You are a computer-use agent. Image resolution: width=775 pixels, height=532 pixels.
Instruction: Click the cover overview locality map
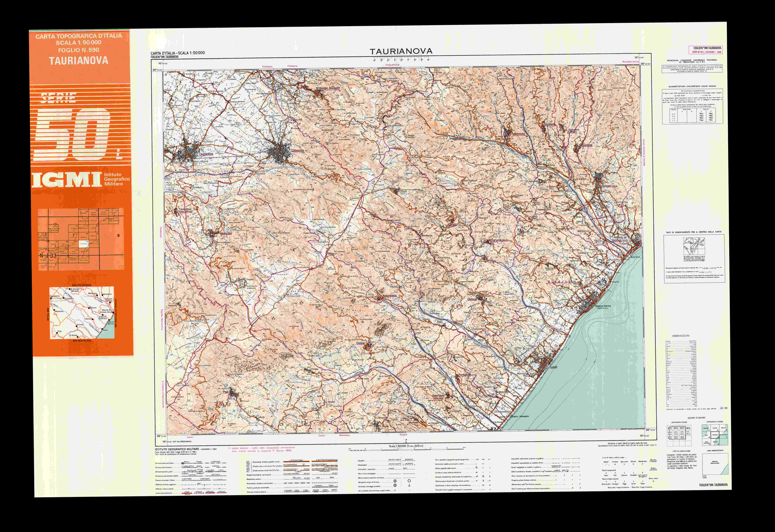pos(82,313)
